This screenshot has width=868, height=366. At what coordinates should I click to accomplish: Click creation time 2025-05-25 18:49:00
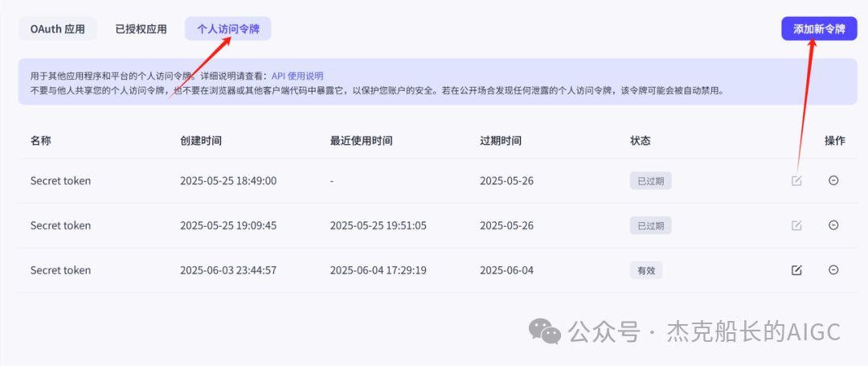pos(228,180)
